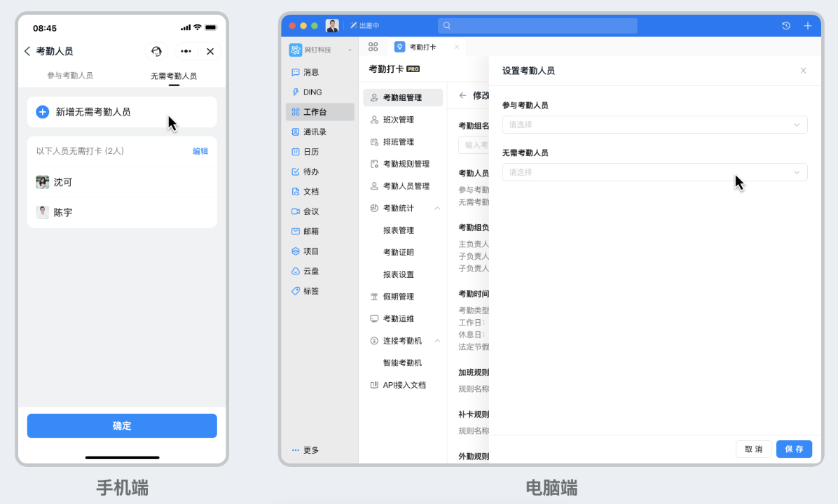Open 云盘 in the desktop sidebar
This screenshot has width=838, height=504.
[320, 271]
